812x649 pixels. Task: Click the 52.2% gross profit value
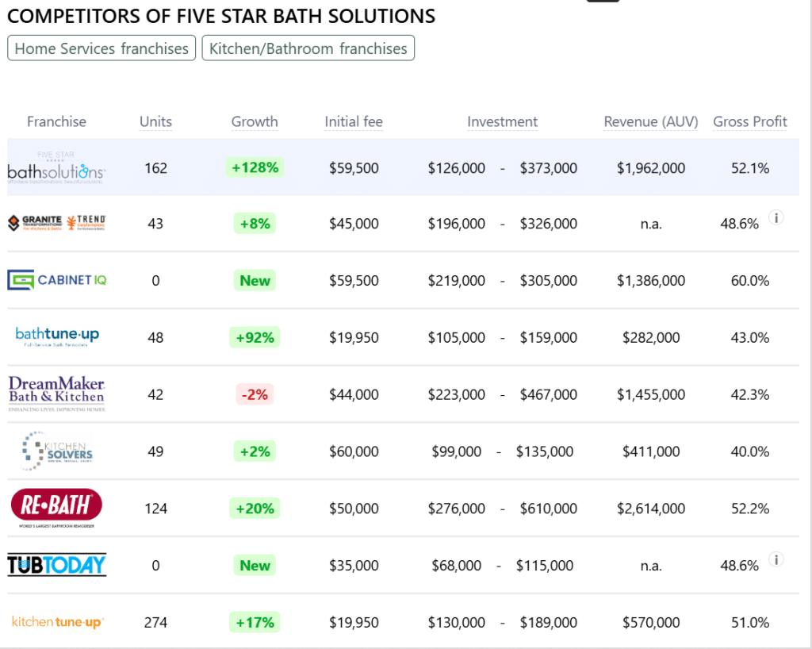coord(750,508)
